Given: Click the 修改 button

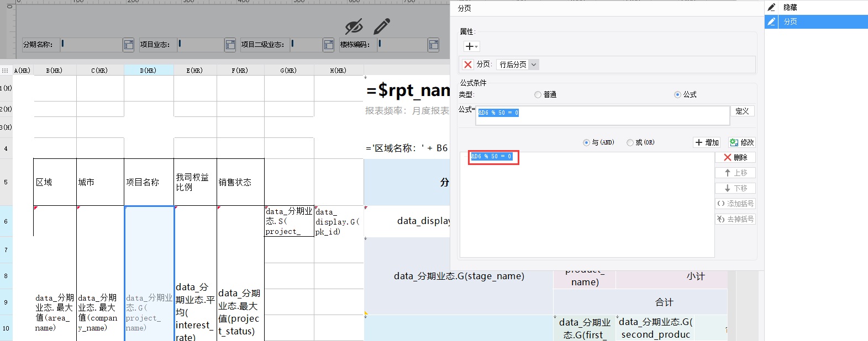Looking at the screenshot, I should (x=741, y=142).
